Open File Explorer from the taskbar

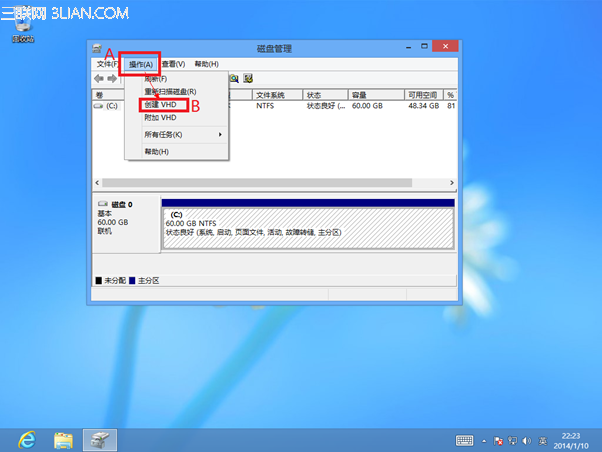(63, 439)
